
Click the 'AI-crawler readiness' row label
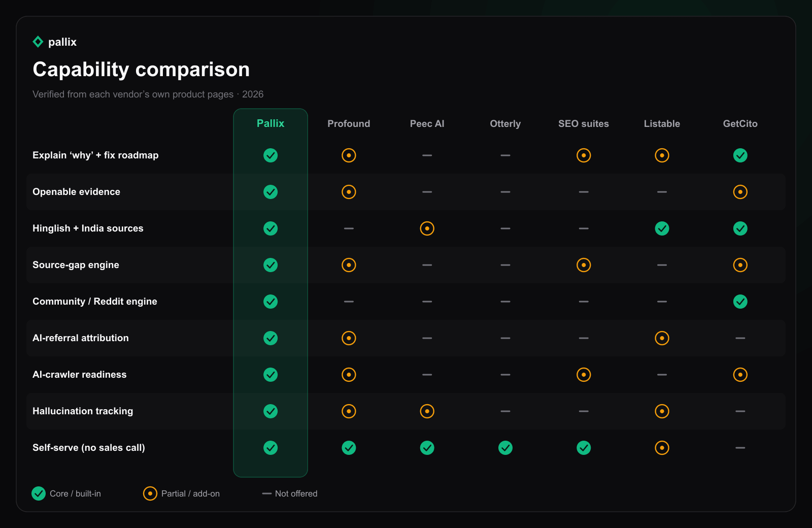pos(80,375)
